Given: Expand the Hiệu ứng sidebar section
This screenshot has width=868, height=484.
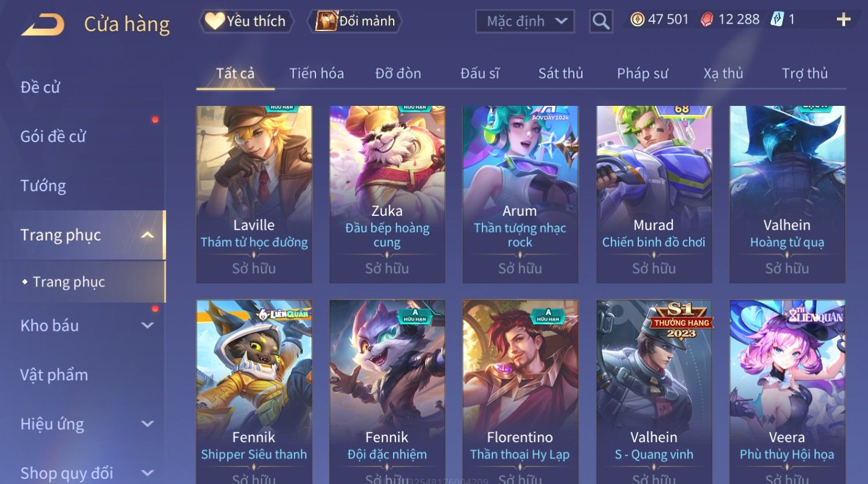Looking at the screenshot, I should 147,424.
